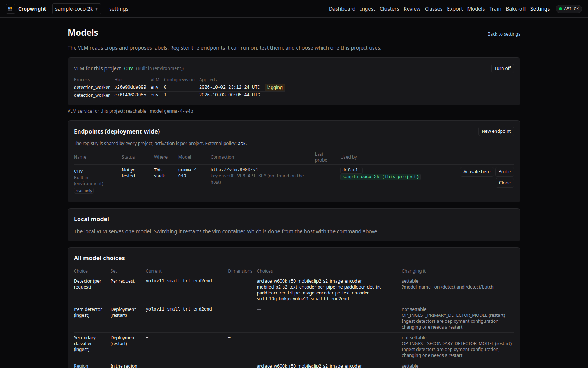The width and height of the screenshot is (588, 368).
Task: Click the Item detector (ingest) row label
Action: pyautogui.click(x=88, y=312)
